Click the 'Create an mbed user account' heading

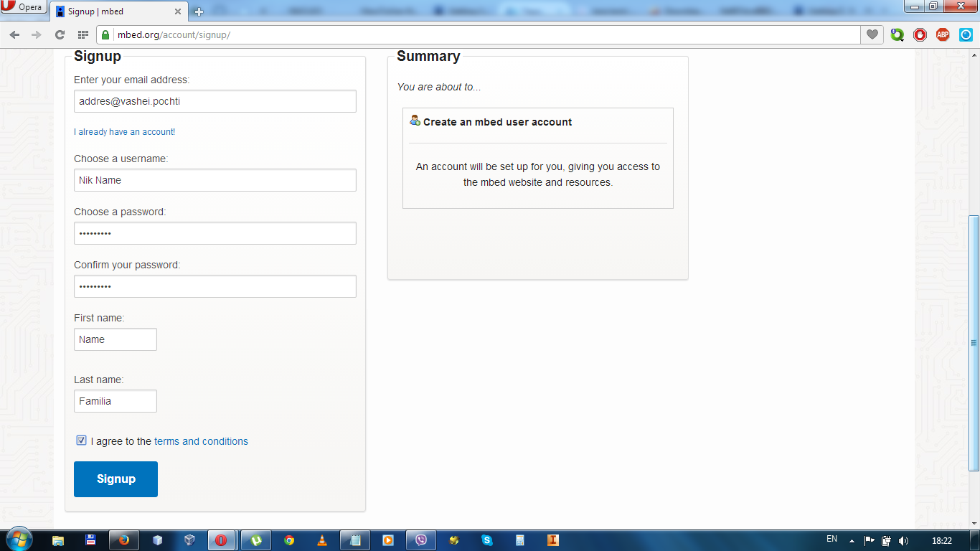(497, 122)
